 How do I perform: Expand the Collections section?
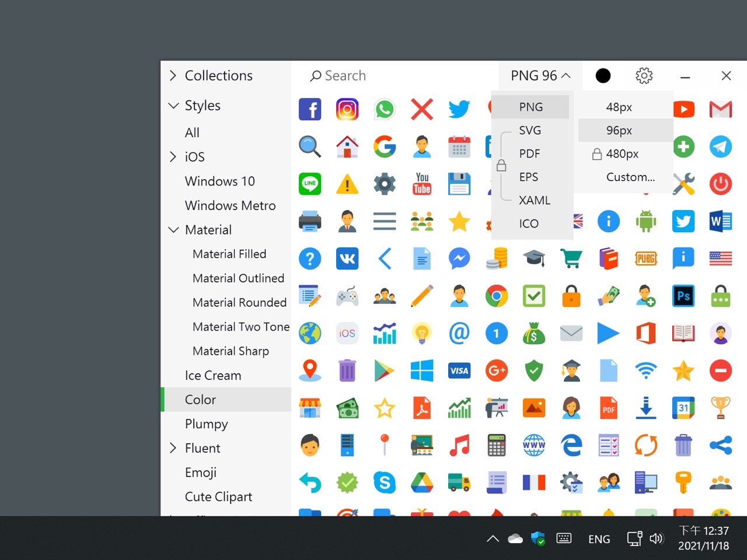[173, 75]
